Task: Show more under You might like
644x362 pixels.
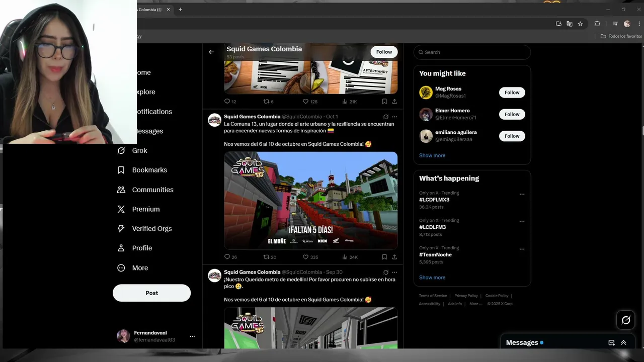Action: click(432, 155)
